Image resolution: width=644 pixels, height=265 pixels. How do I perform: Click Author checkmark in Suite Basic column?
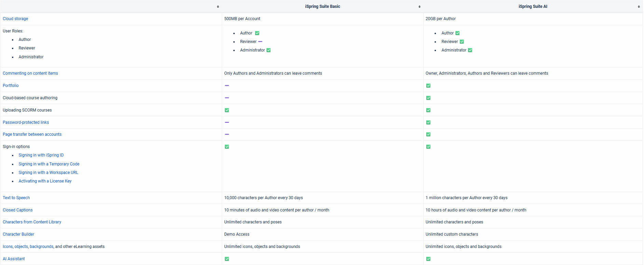click(257, 33)
